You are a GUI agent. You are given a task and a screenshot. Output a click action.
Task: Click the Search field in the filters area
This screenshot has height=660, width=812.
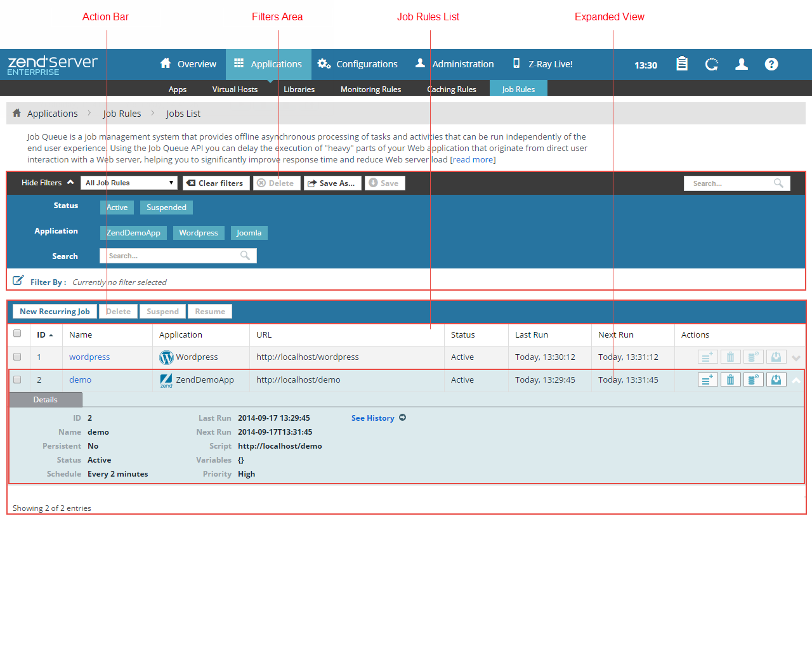[173, 256]
